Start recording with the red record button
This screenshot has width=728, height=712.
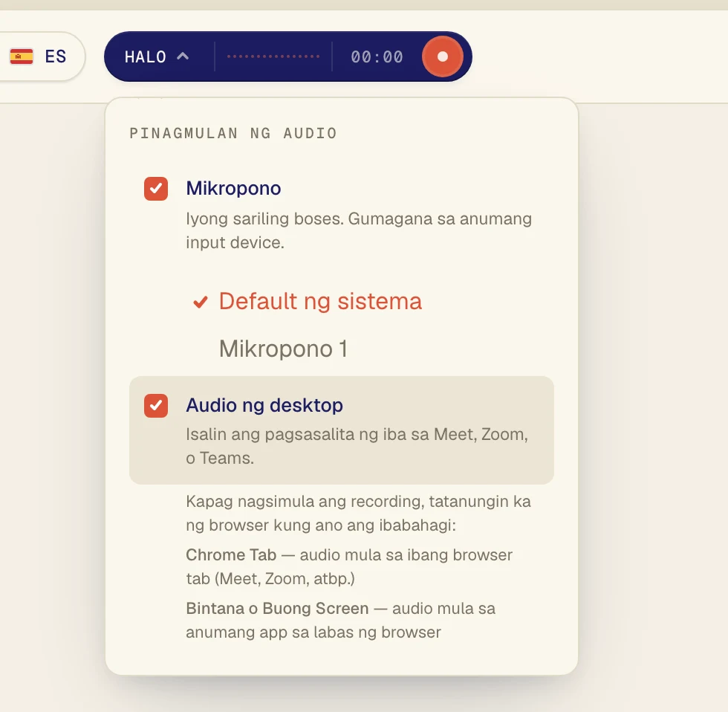[x=442, y=56]
